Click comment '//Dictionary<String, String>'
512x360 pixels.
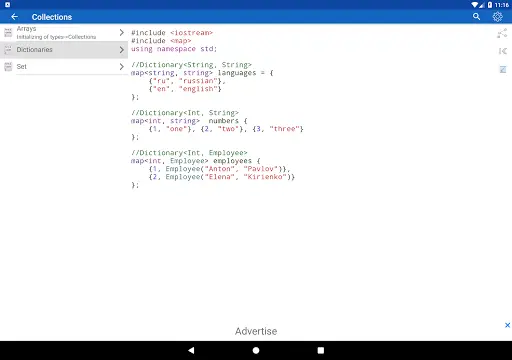(x=191, y=65)
